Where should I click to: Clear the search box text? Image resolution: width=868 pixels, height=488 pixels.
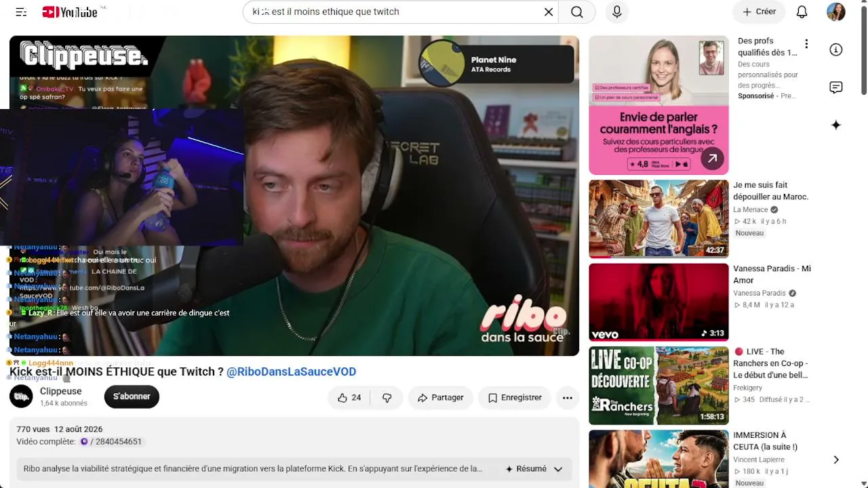click(x=549, y=12)
